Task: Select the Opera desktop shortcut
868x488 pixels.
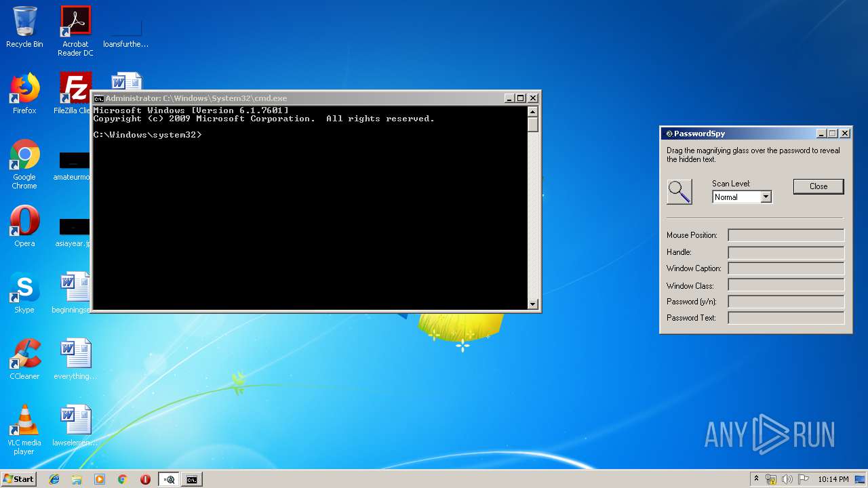Action: pyautogui.click(x=24, y=226)
